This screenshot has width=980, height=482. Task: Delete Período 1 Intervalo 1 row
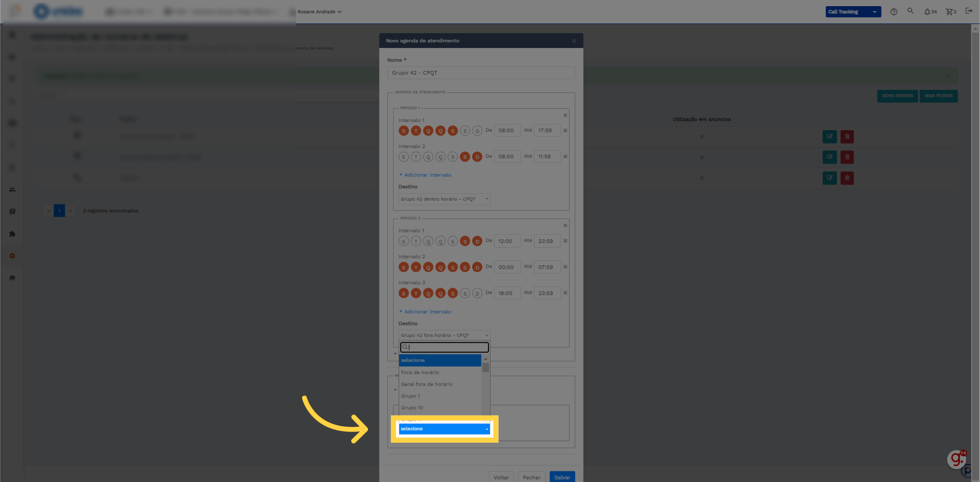click(x=565, y=131)
